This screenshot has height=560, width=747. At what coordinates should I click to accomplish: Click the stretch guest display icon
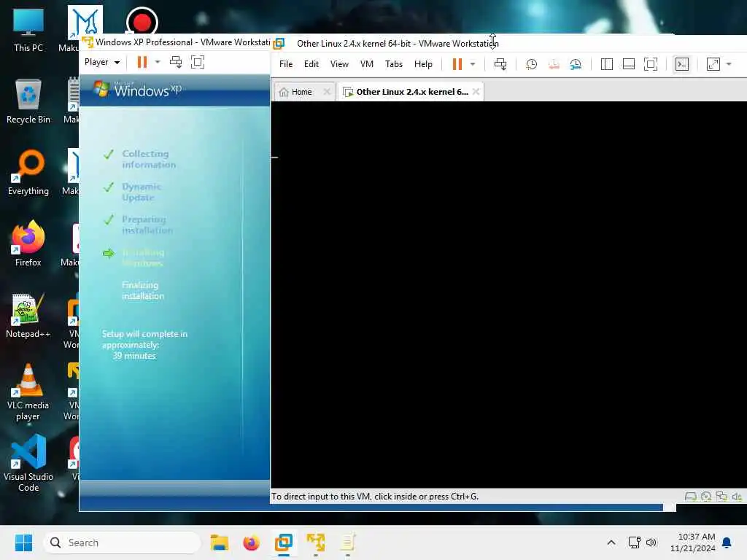713,64
